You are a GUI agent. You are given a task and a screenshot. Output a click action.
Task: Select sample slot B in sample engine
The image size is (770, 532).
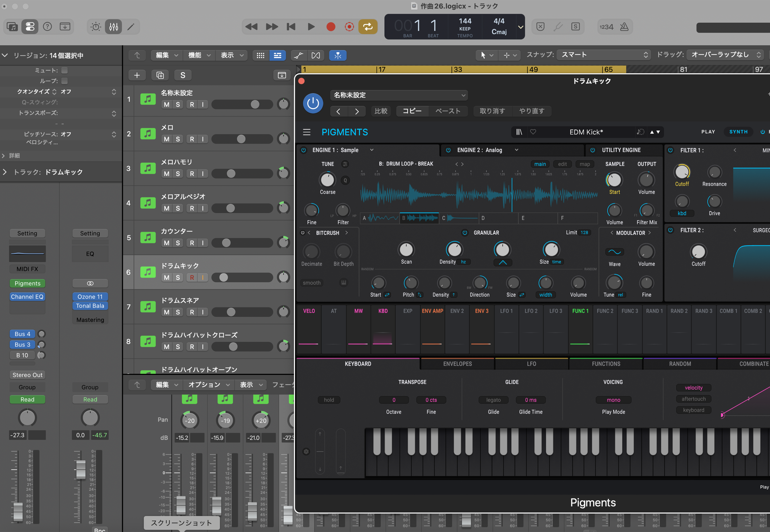coord(419,218)
